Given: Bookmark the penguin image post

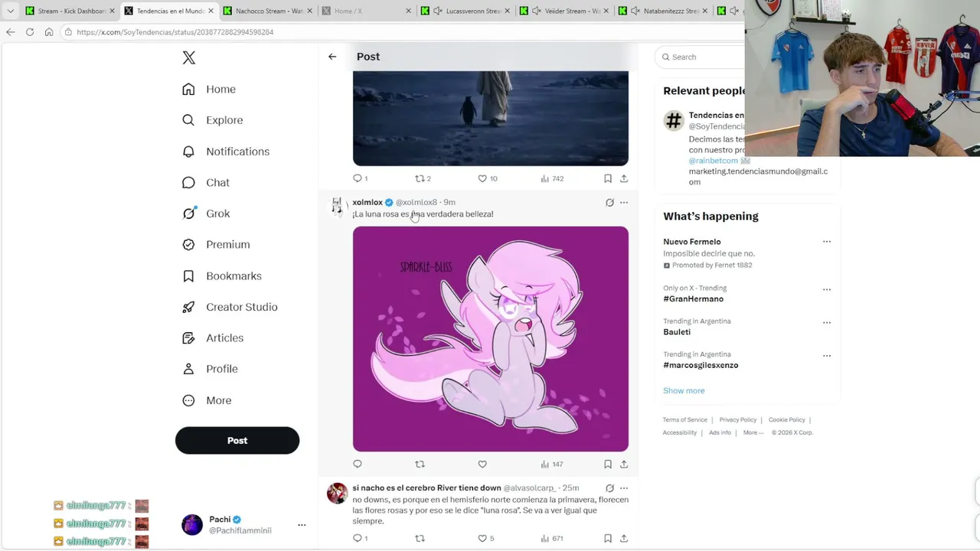Looking at the screenshot, I should pos(608,178).
